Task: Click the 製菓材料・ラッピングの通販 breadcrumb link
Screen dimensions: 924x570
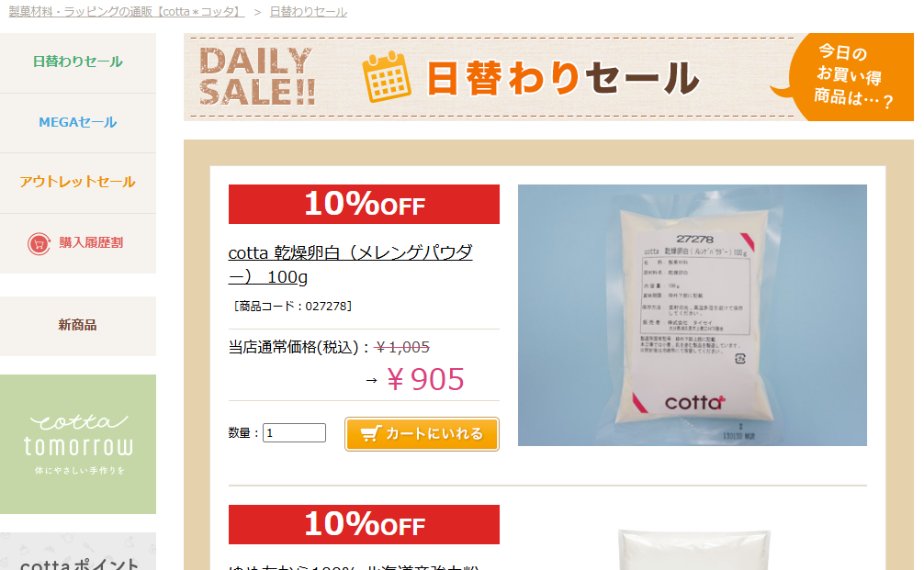Action: (127, 12)
